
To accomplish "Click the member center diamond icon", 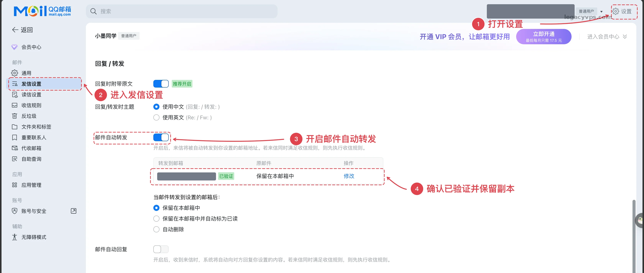I will 15,47.
